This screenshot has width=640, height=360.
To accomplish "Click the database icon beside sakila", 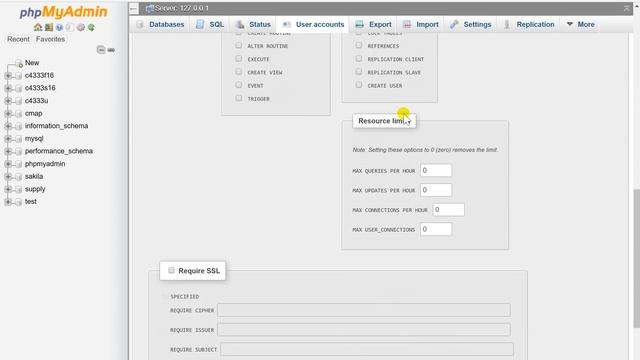I will 18,177.
